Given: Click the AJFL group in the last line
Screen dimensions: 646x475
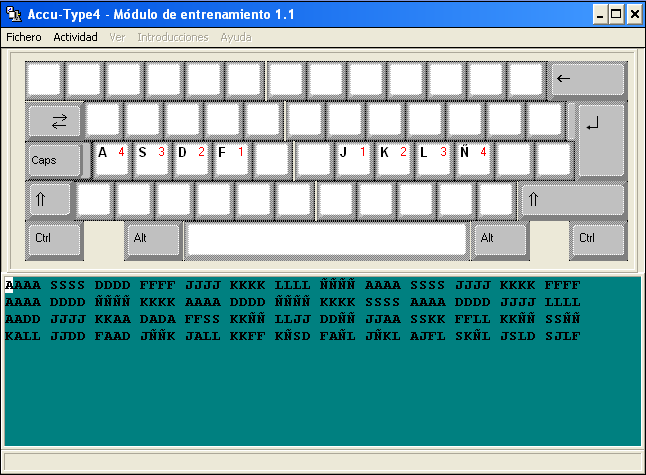Looking at the screenshot, I should pyautogui.click(x=427, y=336).
